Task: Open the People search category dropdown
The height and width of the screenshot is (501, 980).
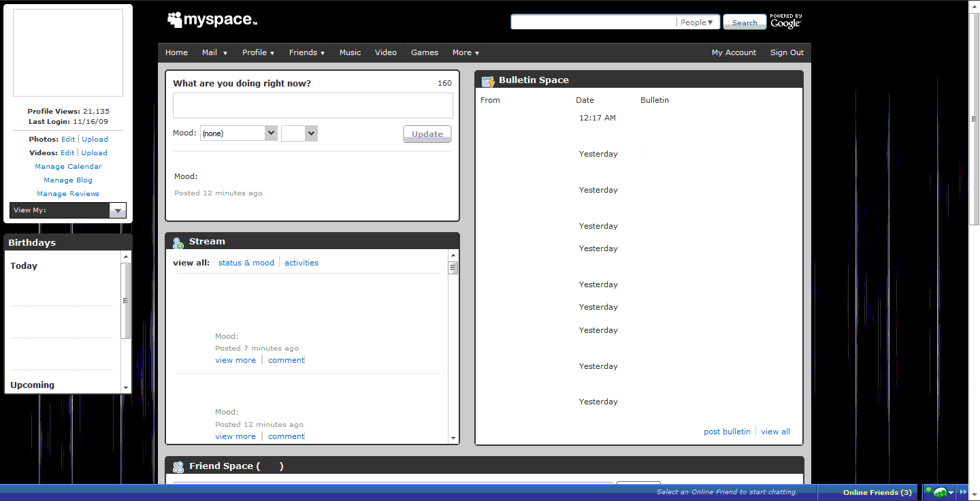Action: point(698,22)
